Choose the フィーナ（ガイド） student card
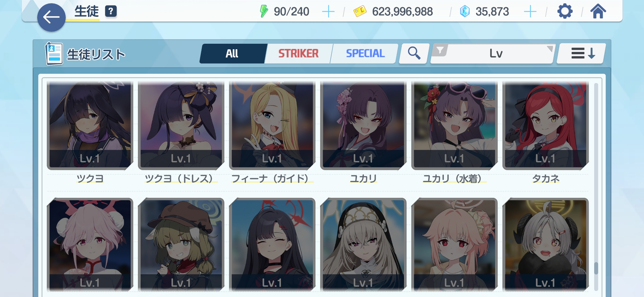644x297 pixels. pos(272,125)
